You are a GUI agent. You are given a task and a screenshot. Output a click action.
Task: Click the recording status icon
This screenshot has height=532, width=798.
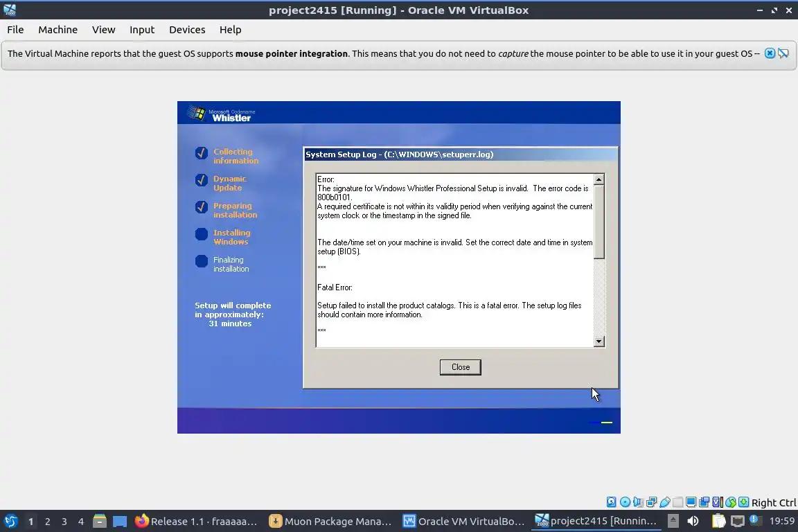pos(704,502)
